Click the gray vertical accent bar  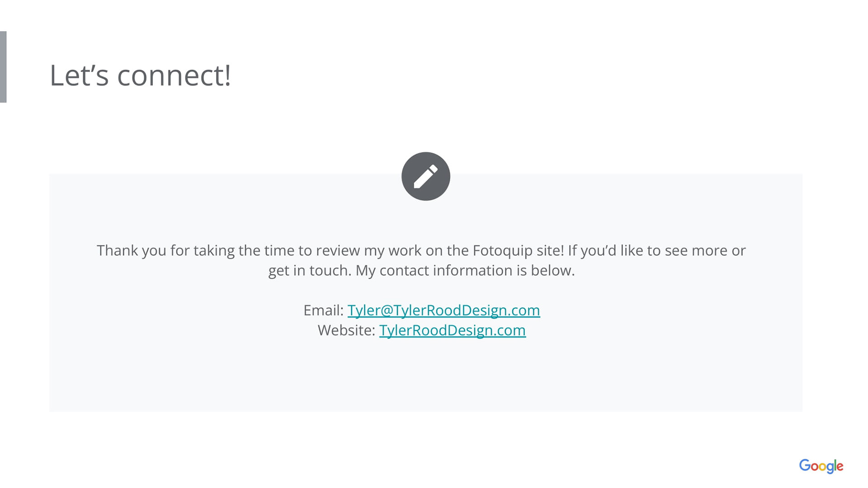[3, 67]
